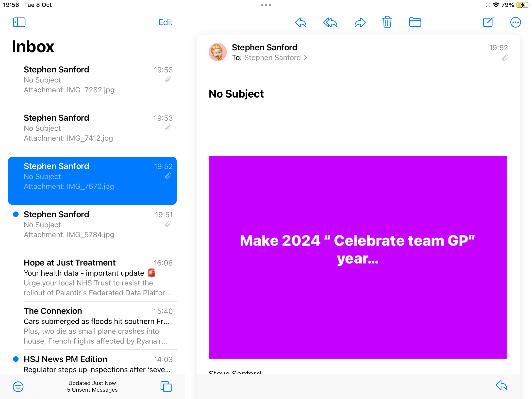Tap the 5 Unsent Messages status

click(x=92, y=390)
